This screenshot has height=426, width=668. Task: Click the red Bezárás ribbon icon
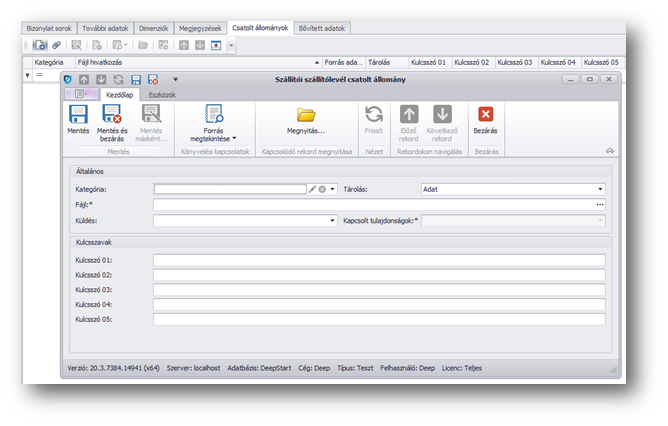[486, 115]
